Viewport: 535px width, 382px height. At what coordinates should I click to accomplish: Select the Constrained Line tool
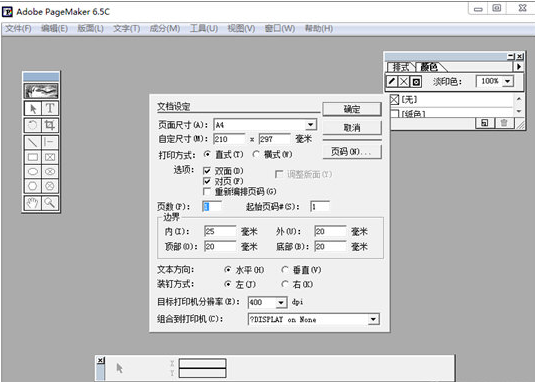point(50,142)
